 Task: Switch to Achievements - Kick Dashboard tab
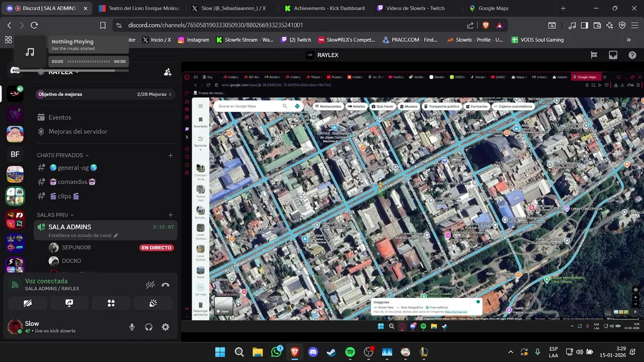point(325,9)
